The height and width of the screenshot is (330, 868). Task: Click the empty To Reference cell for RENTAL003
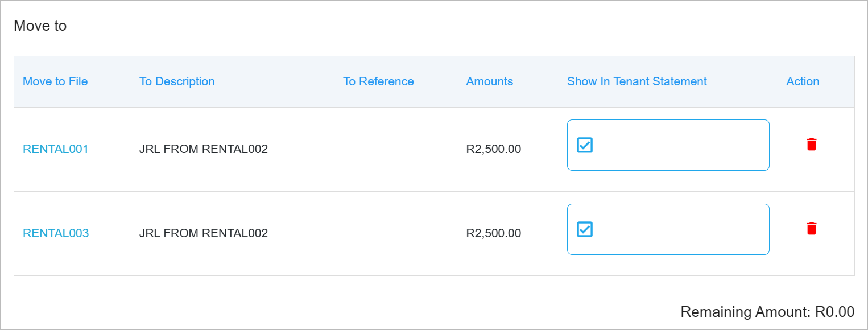[395, 233]
